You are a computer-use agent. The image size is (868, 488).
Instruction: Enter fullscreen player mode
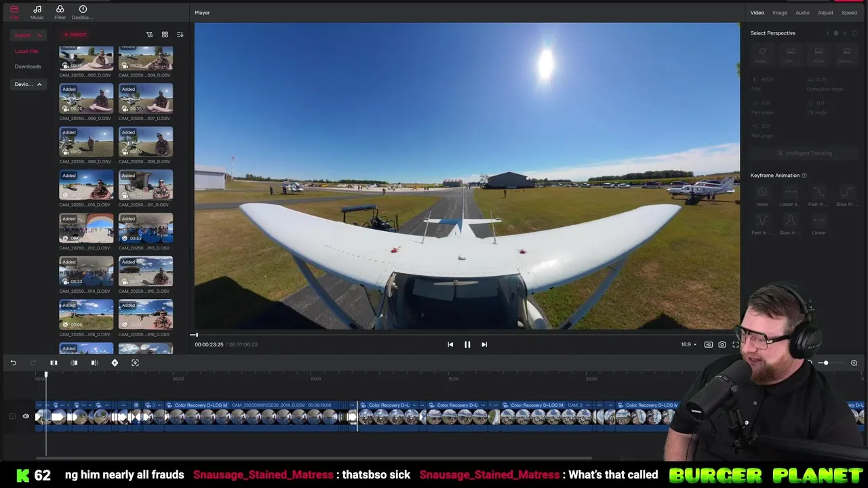(736, 344)
